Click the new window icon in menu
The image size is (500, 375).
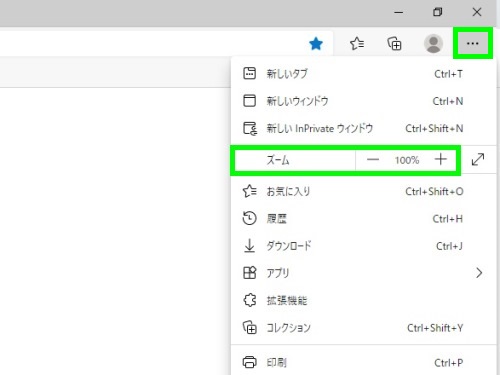(x=250, y=101)
